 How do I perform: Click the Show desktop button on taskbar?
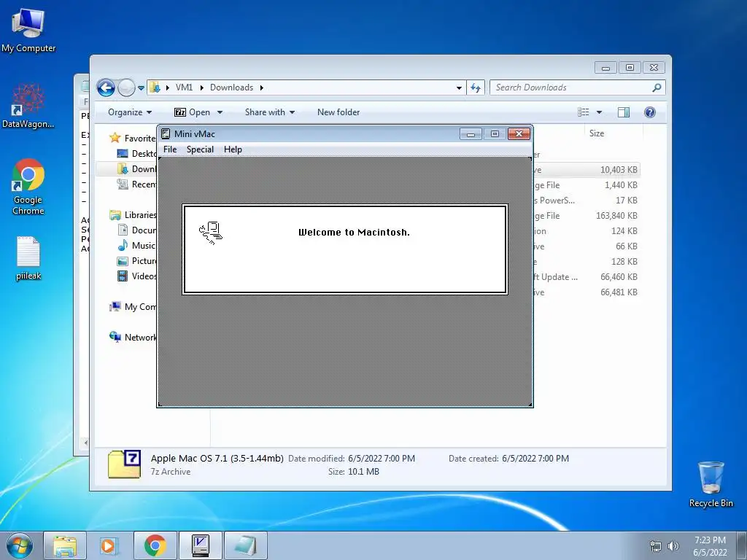pos(742,545)
